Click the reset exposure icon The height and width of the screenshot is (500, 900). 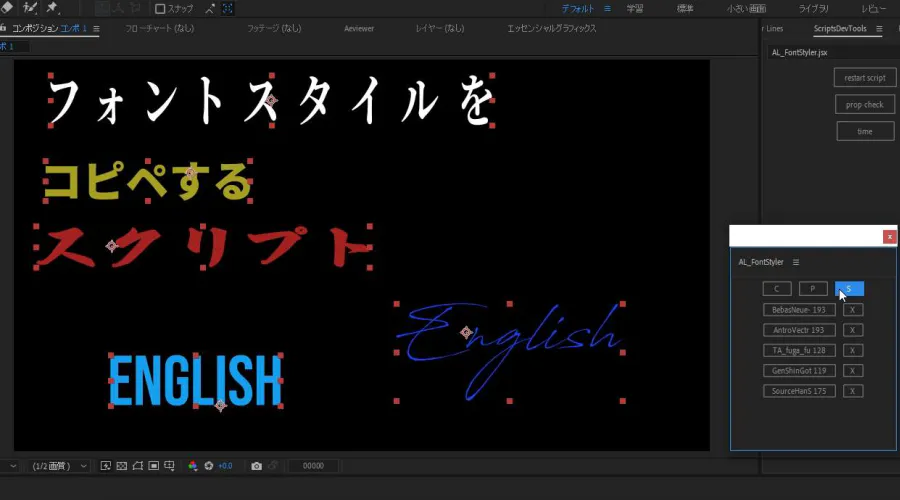point(209,466)
